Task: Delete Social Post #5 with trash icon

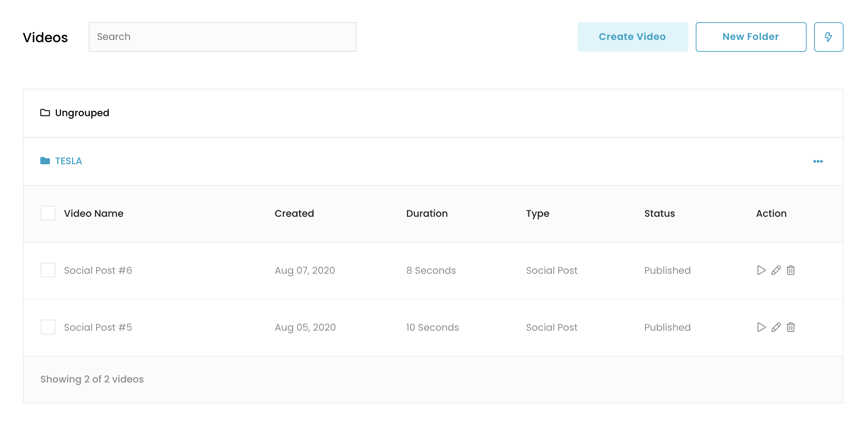Action: [x=791, y=327]
